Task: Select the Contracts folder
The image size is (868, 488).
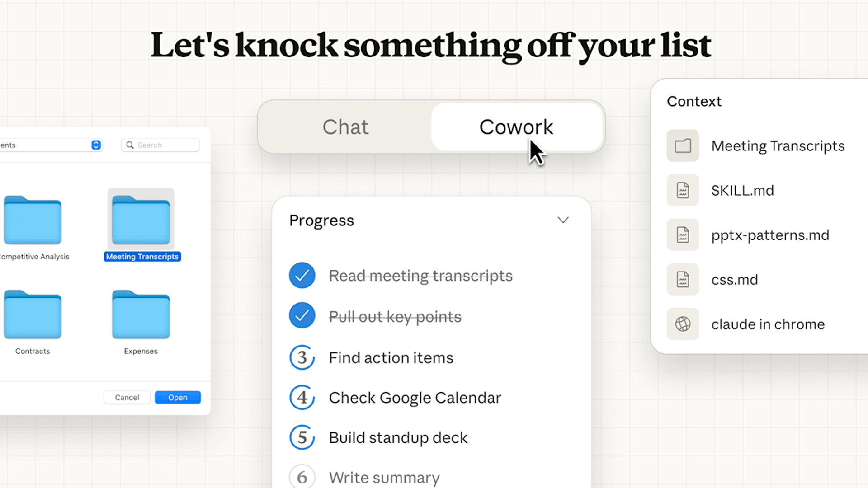Action: pos(33,315)
